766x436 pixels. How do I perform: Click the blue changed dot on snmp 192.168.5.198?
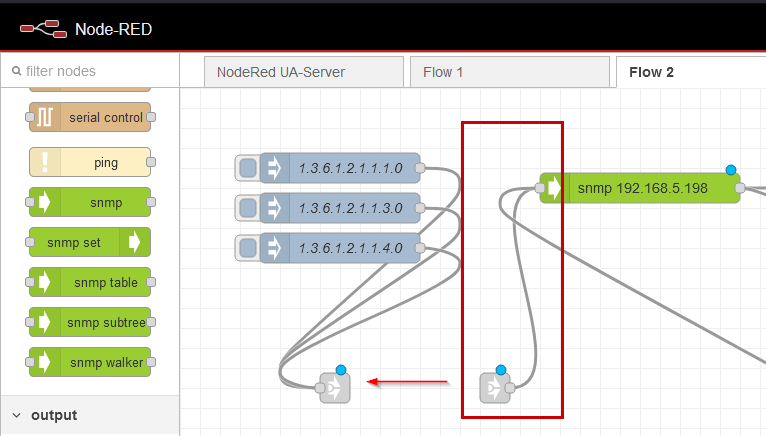tap(731, 170)
